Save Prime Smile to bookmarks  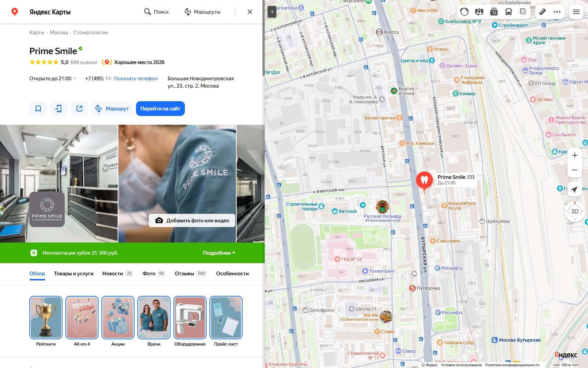[x=38, y=109]
